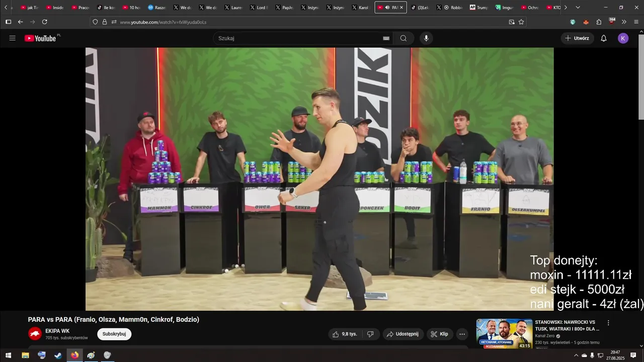Click the Udostępnij share button
This screenshot has width=644, height=362.
[x=403, y=334]
